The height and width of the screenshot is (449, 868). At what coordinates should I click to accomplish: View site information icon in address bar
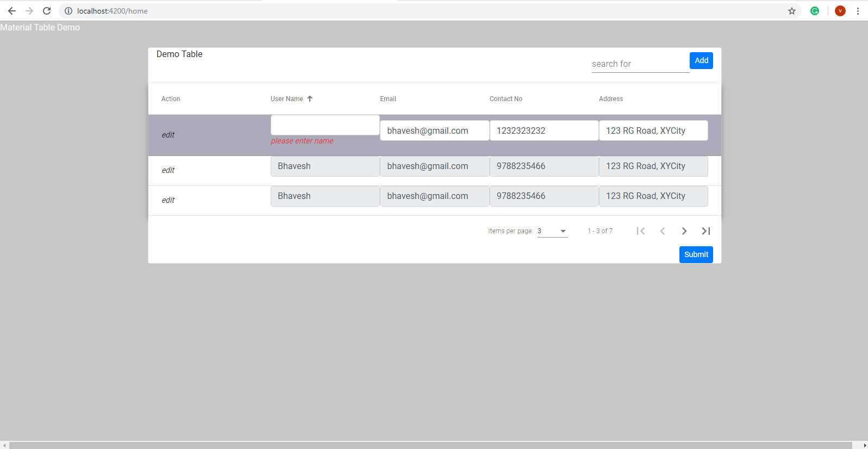tap(68, 11)
